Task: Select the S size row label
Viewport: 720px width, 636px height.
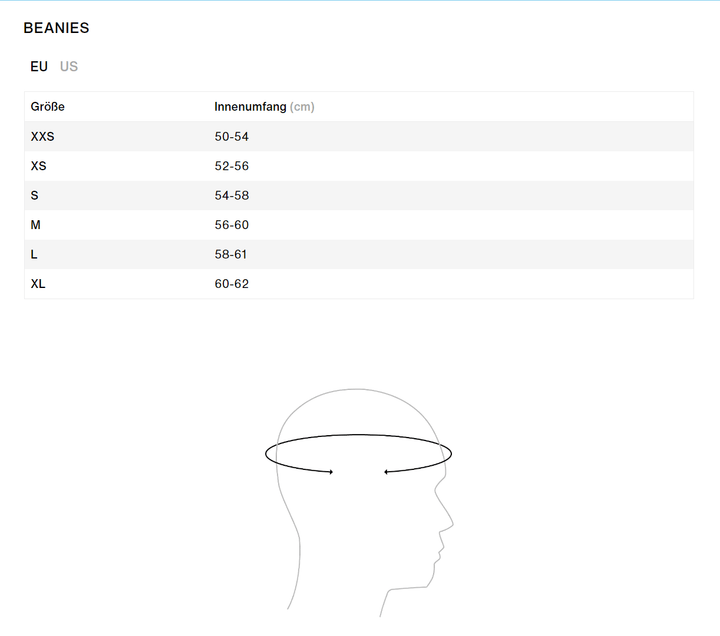Action: pyautogui.click(x=35, y=195)
